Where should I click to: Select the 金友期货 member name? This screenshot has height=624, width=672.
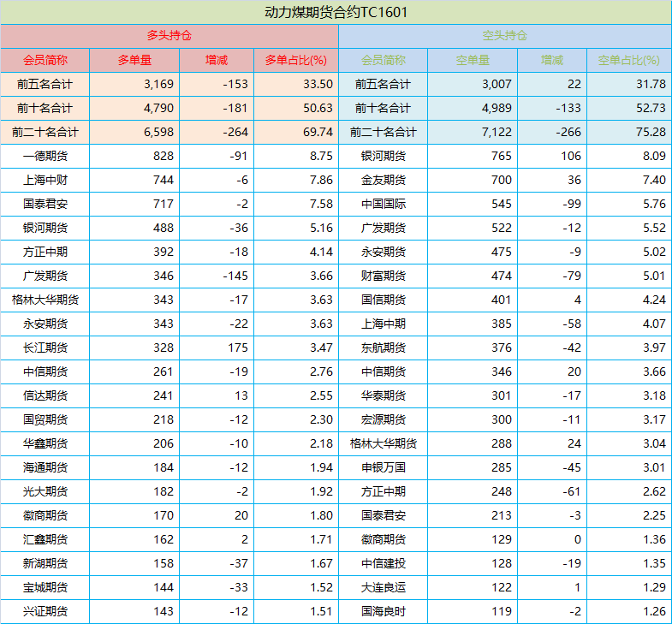tap(384, 180)
